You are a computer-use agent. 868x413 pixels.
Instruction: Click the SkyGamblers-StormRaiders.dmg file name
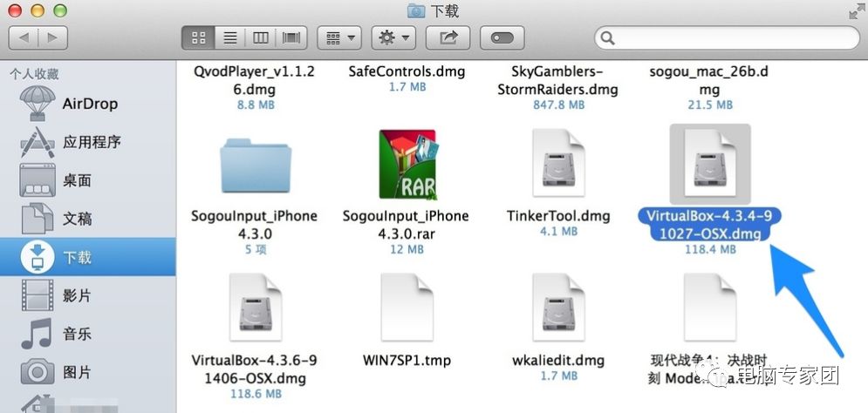[x=558, y=79]
